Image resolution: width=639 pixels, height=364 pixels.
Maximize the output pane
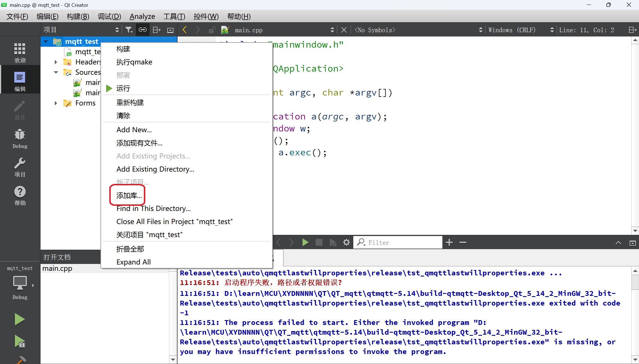click(632, 243)
